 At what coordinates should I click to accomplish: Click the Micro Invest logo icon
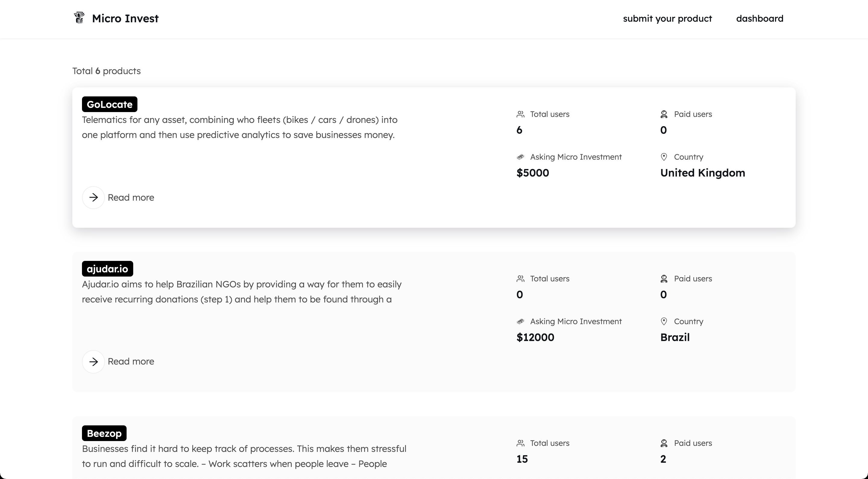[x=79, y=18]
